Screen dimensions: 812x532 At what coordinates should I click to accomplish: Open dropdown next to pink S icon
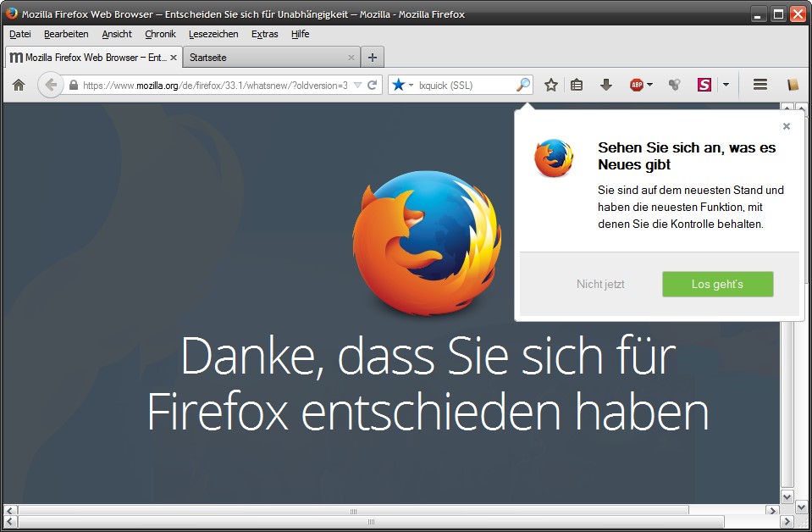726,85
